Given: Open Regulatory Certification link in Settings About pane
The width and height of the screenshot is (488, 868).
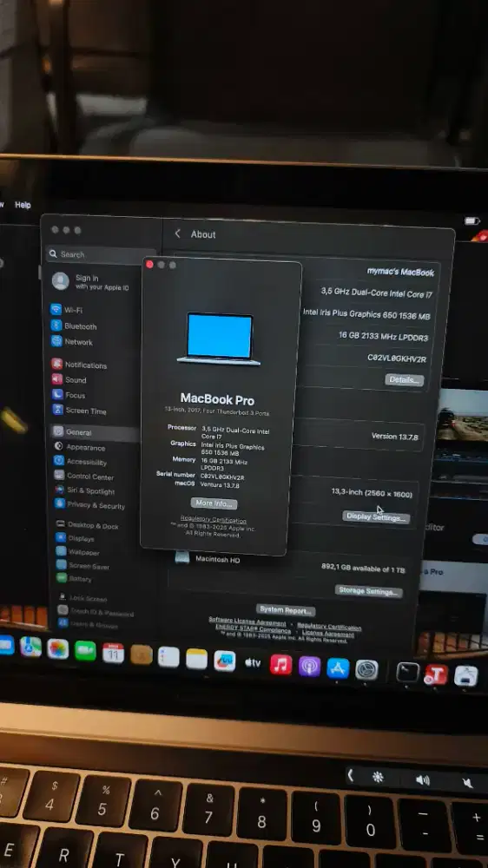Looking at the screenshot, I should tap(329, 627).
